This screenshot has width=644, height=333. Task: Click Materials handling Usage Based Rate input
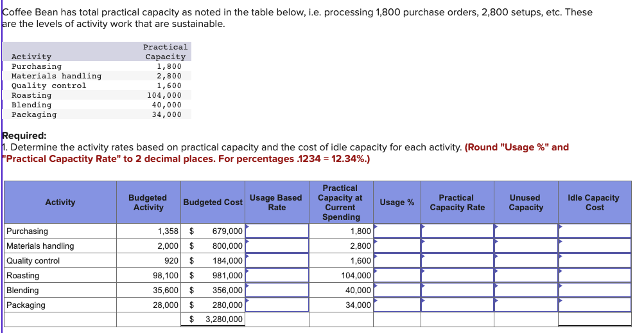click(x=277, y=246)
